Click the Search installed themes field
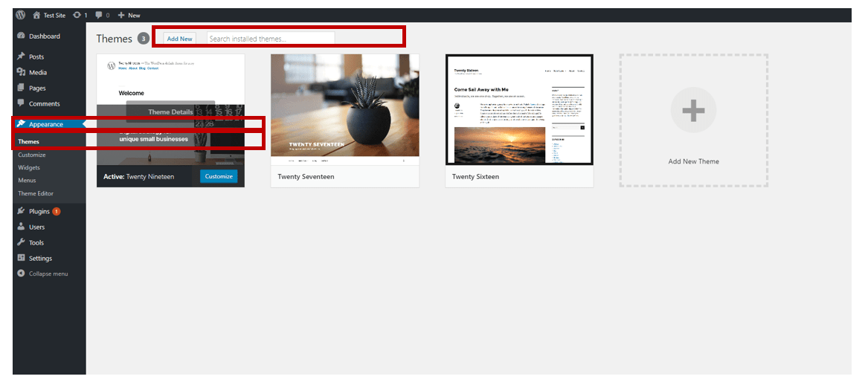The height and width of the screenshot is (385, 868). 270,39
